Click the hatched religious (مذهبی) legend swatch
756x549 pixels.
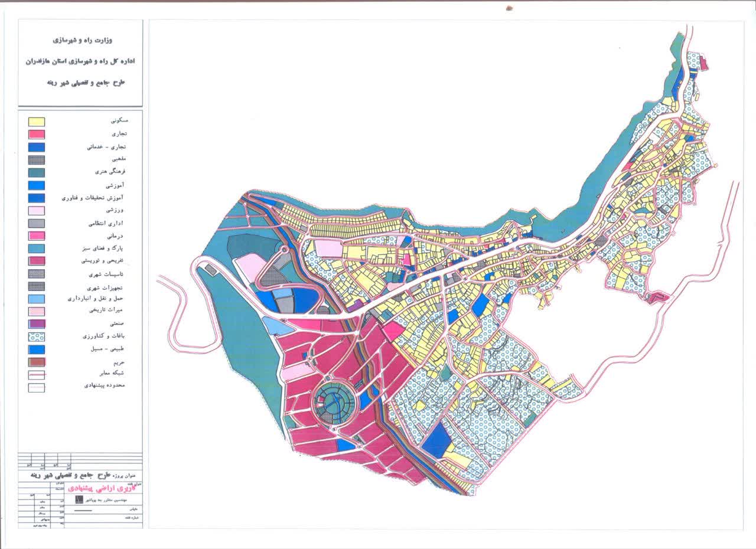[37, 159]
